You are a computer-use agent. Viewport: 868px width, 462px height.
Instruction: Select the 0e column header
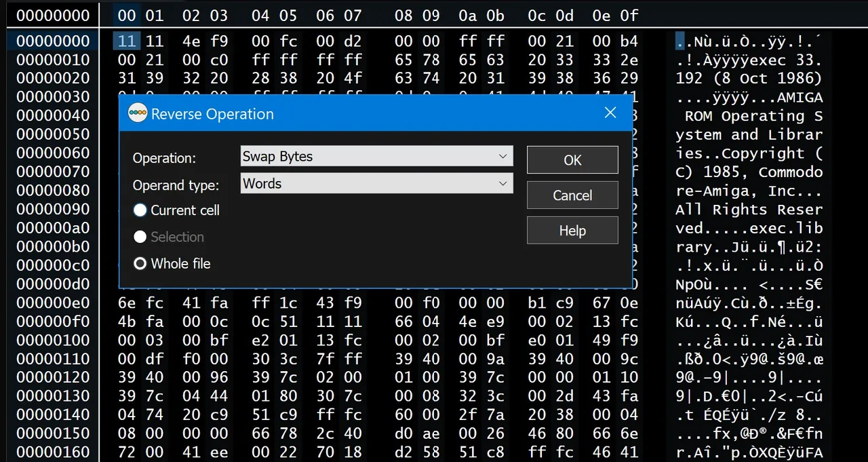pyautogui.click(x=601, y=15)
